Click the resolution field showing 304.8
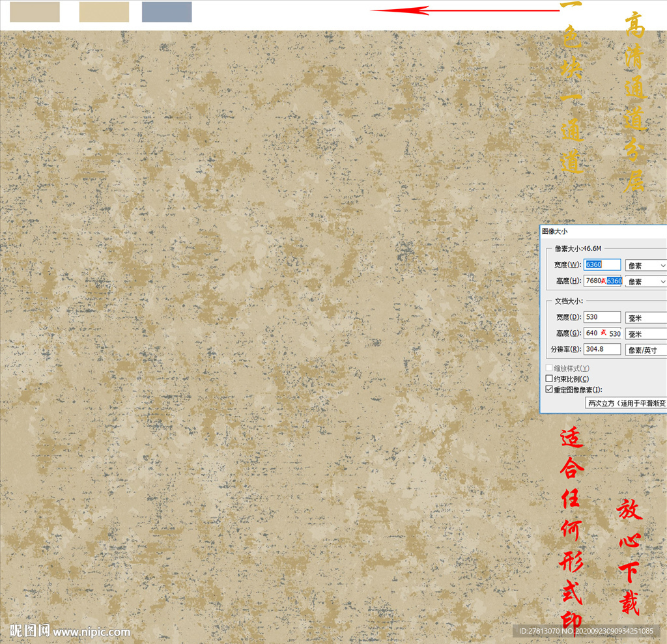Screen dimensions: 667x644 pos(602,349)
